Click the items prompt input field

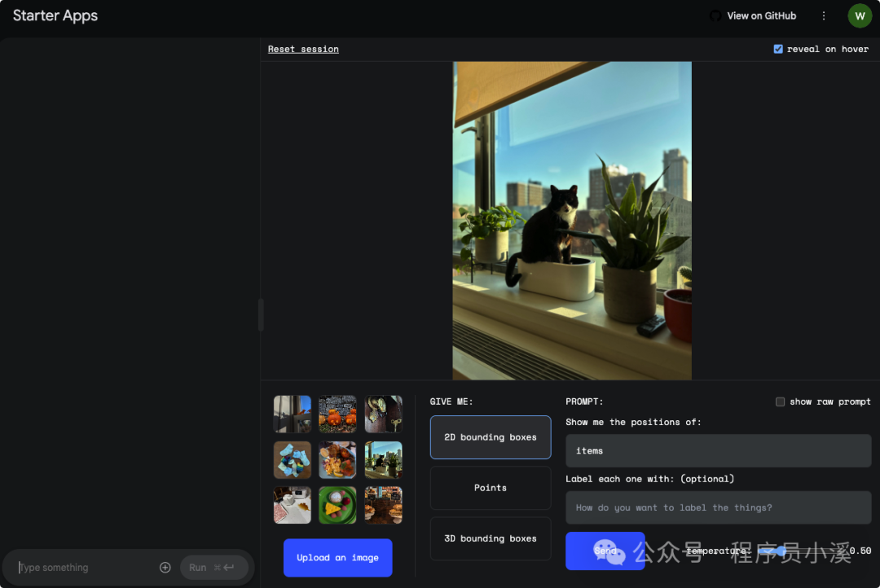point(717,450)
